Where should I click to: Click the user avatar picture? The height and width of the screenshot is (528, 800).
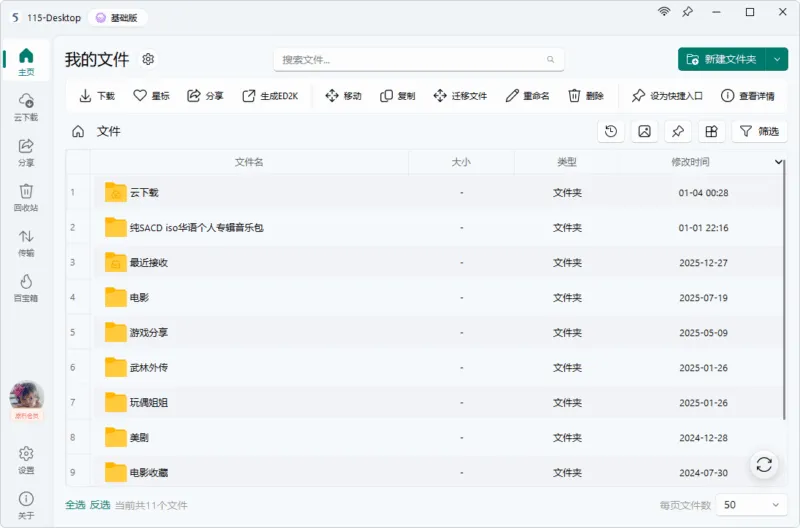coord(27,396)
